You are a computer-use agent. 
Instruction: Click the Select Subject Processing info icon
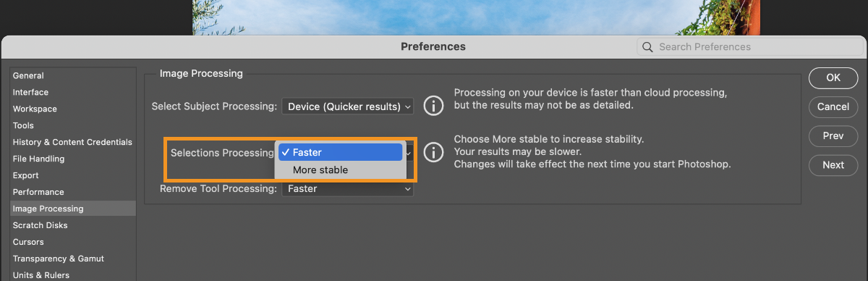[x=433, y=106]
